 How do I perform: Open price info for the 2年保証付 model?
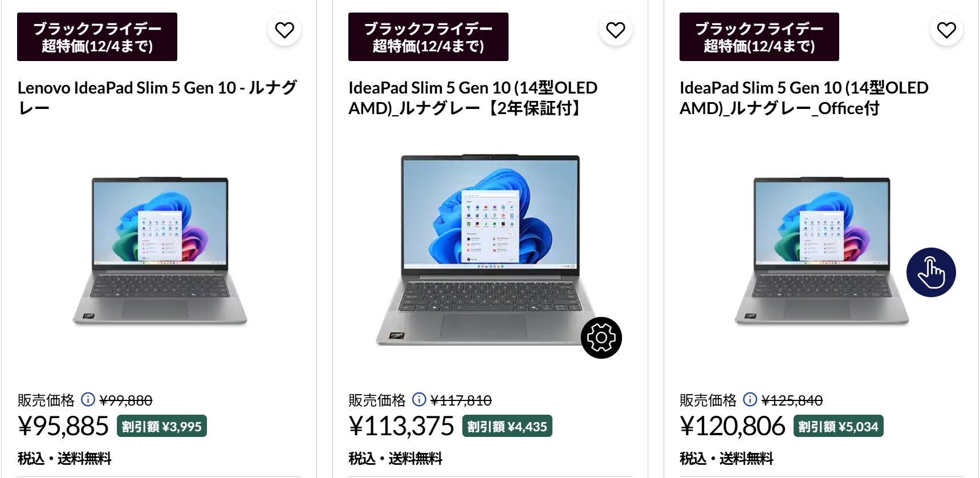click(420, 400)
